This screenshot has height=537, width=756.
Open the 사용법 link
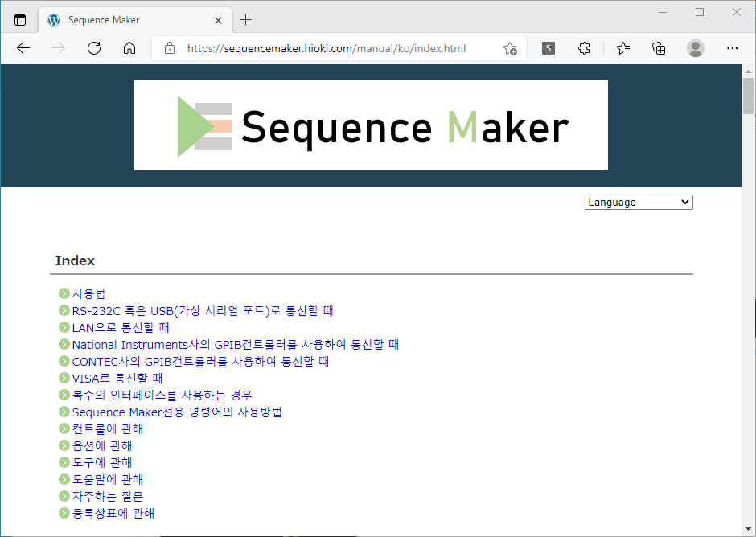88,293
